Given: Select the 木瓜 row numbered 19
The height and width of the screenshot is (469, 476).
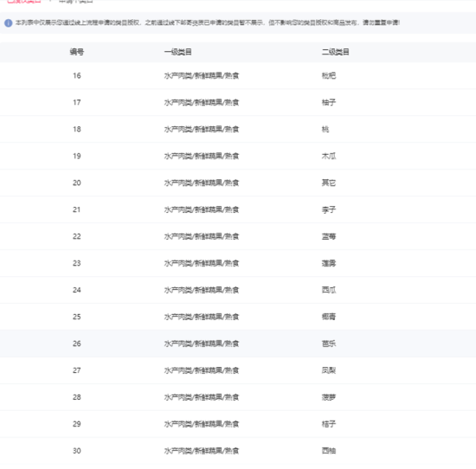Looking at the screenshot, I should (x=238, y=156).
